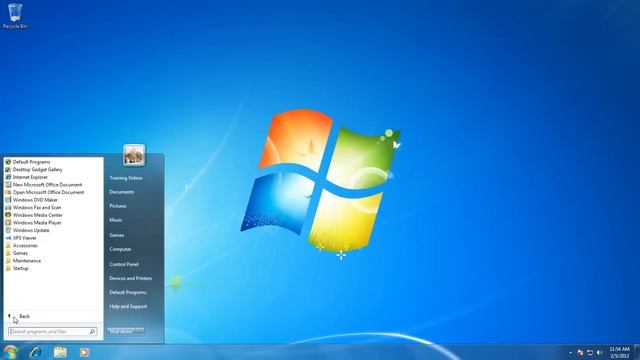Launch Internet Explorer from the taskbar
The image size is (640, 360).
36,352
